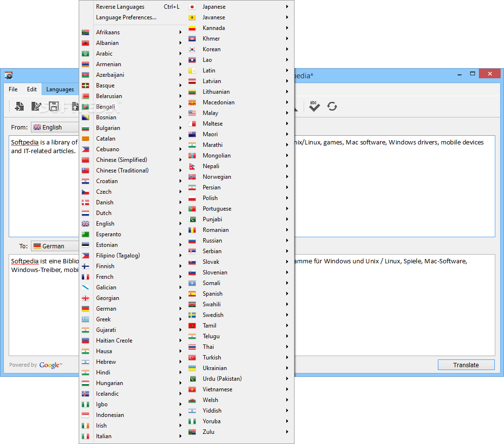Image resolution: width=504 pixels, height=444 pixels.
Task: Click the Vietnamese flag icon
Action: [x=192, y=389]
